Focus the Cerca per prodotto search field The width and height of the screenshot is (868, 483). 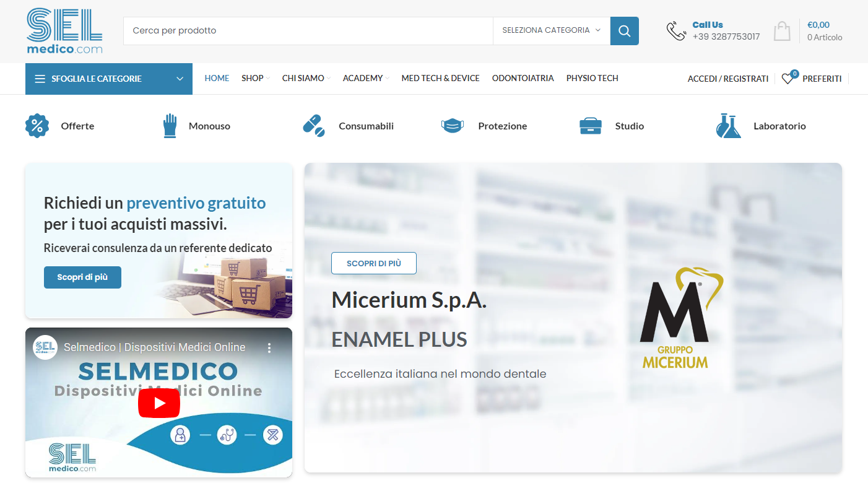pos(308,30)
